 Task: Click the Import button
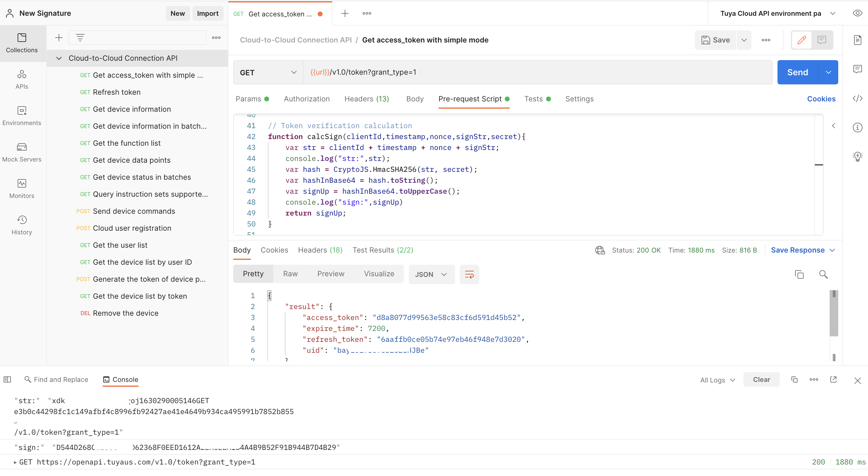[x=207, y=13]
